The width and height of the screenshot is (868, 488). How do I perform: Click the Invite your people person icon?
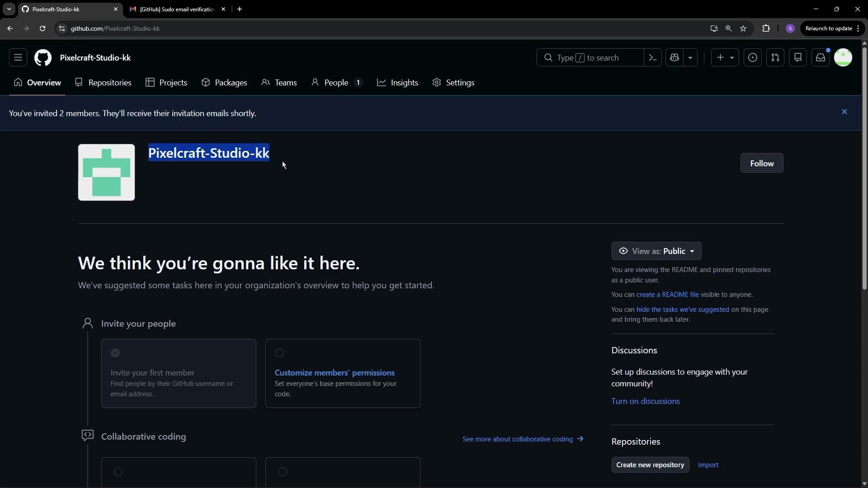click(x=88, y=324)
